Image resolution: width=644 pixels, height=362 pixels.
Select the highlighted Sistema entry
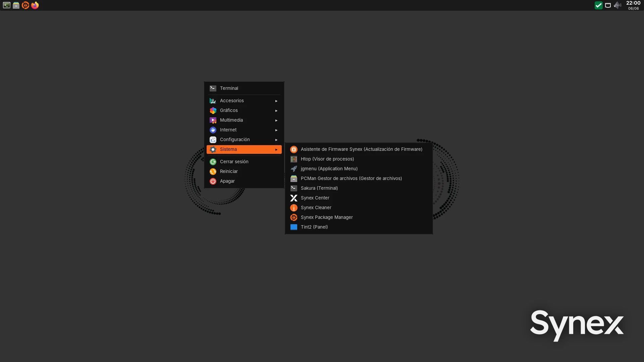[x=244, y=149]
